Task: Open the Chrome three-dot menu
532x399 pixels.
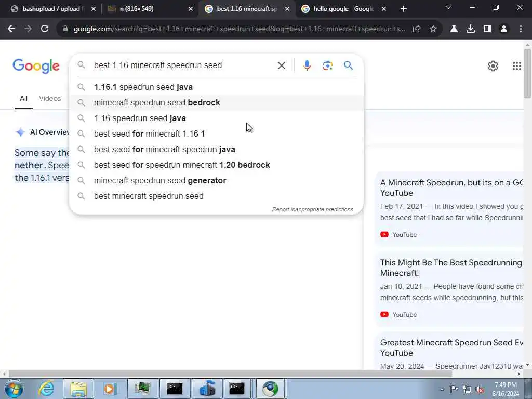Action: point(521,29)
